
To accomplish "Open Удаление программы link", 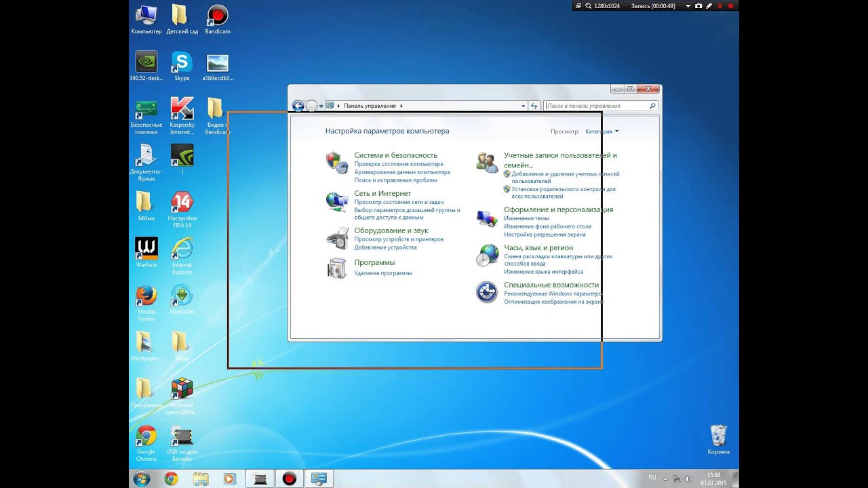I will pyautogui.click(x=383, y=273).
